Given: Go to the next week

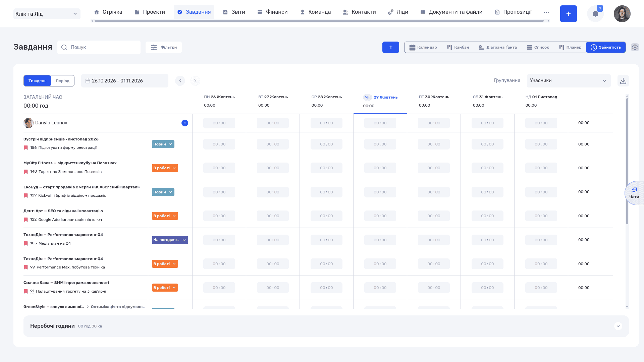Looking at the screenshot, I should point(195,81).
